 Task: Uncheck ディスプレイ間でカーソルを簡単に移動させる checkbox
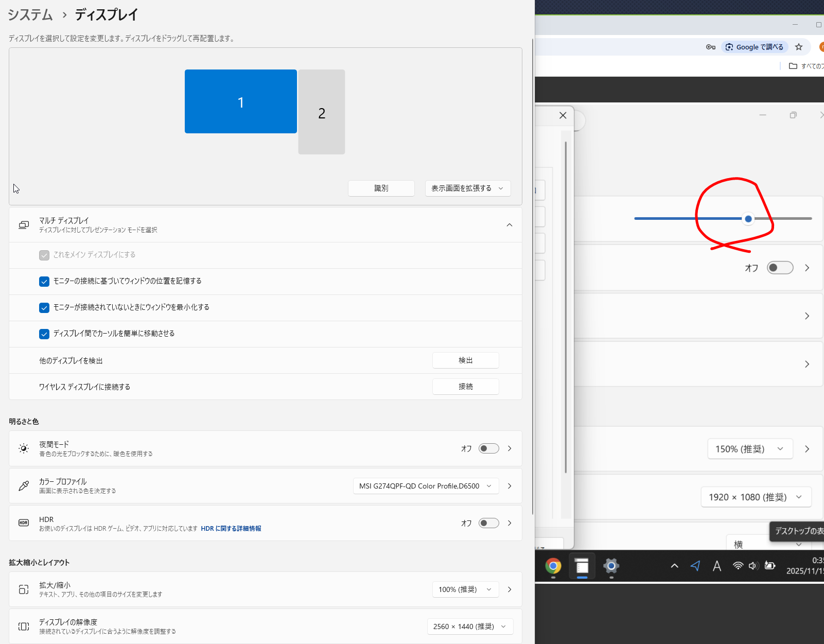click(44, 334)
